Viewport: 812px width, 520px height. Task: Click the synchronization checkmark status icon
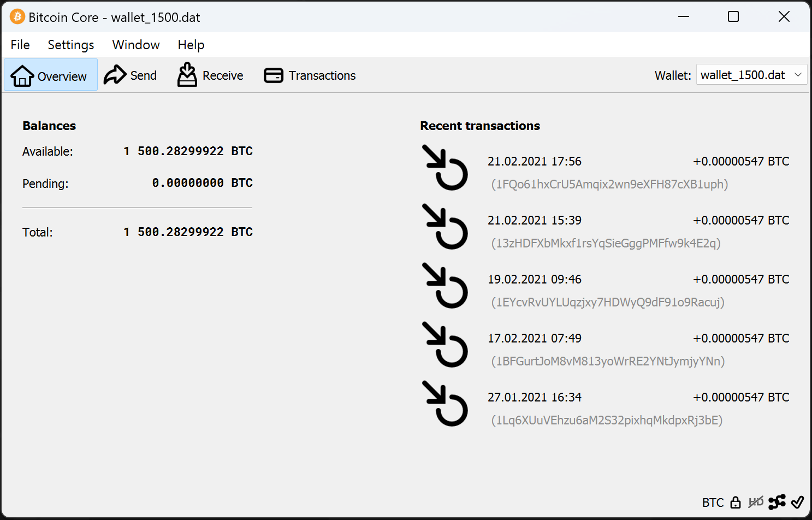tap(797, 502)
